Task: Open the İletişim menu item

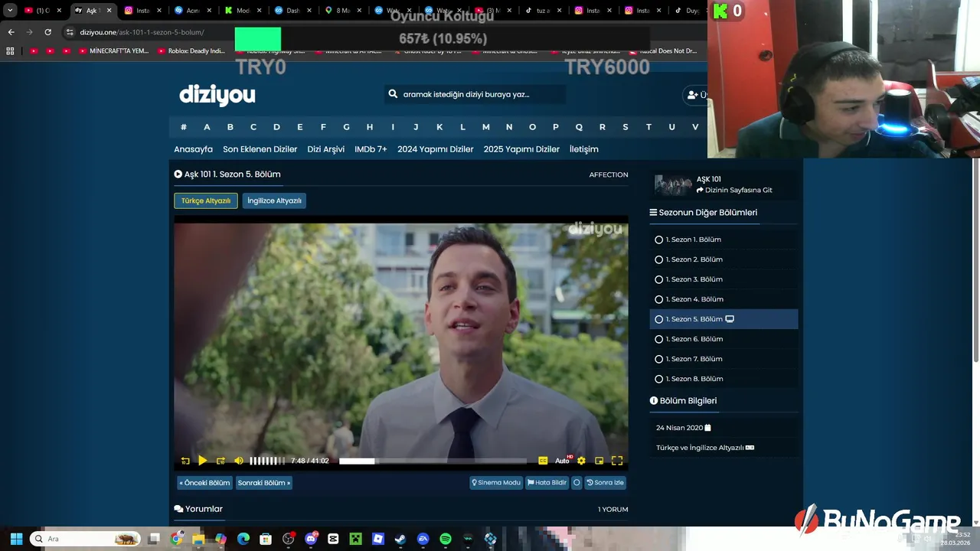Action: (584, 149)
